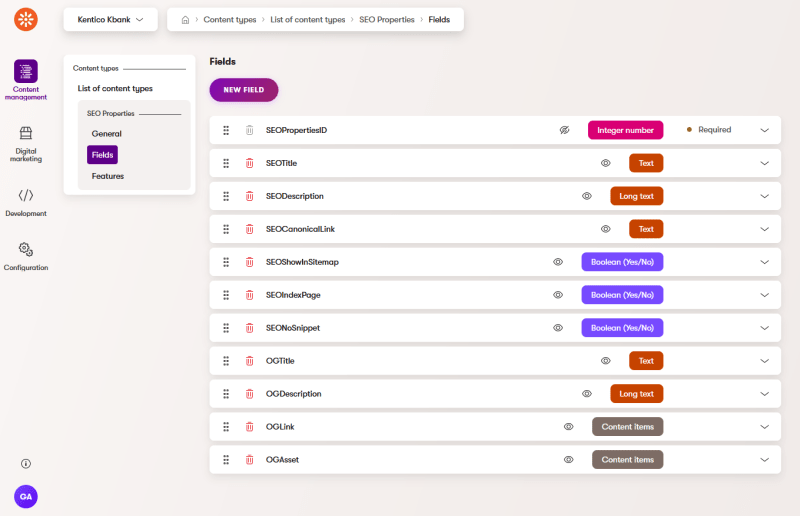Viewport: 800px width, 516px height.
Task: Open Digital marketing section icon
Action: (26, 133)
